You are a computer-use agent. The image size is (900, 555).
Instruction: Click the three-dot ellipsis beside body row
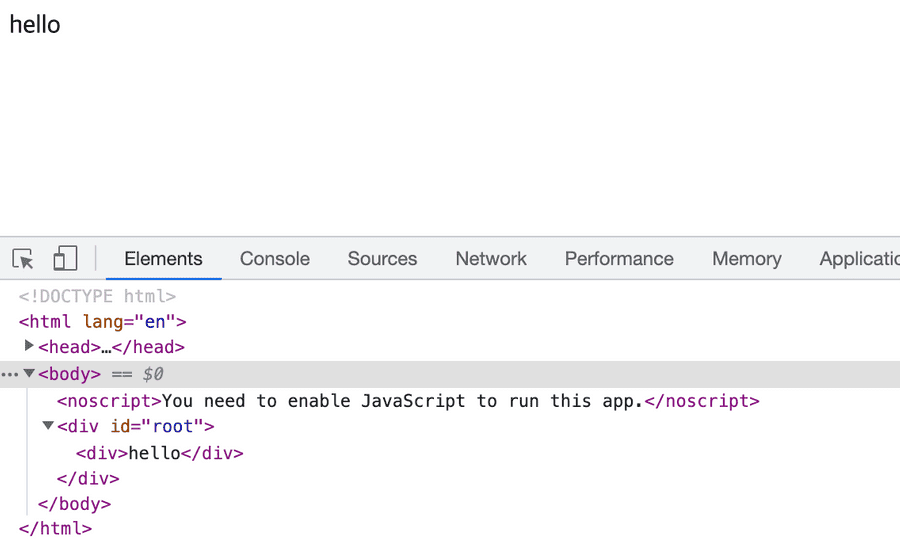click(10, 374)
